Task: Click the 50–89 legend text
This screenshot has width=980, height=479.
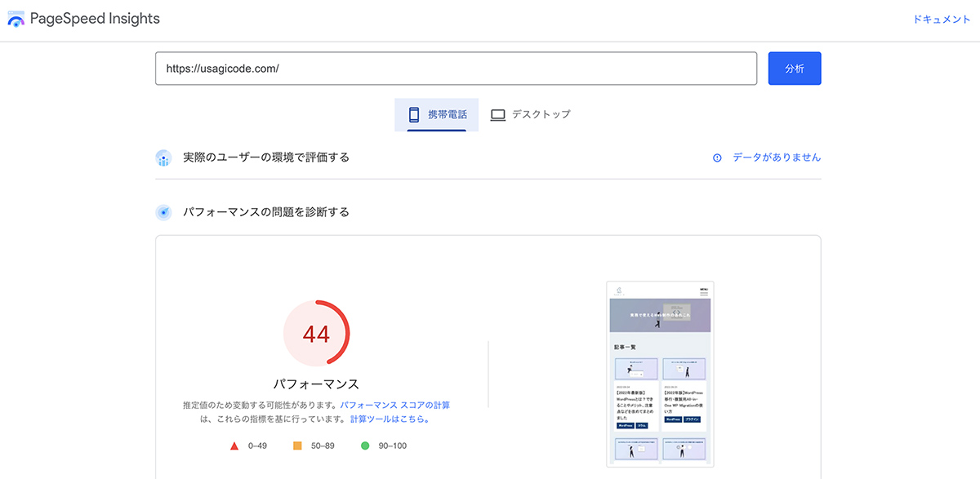Action: coord(323,446)
